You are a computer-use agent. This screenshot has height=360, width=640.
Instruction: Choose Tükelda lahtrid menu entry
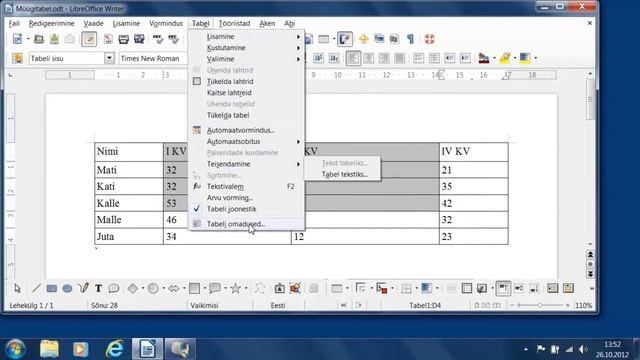click(x=246, y=82)
